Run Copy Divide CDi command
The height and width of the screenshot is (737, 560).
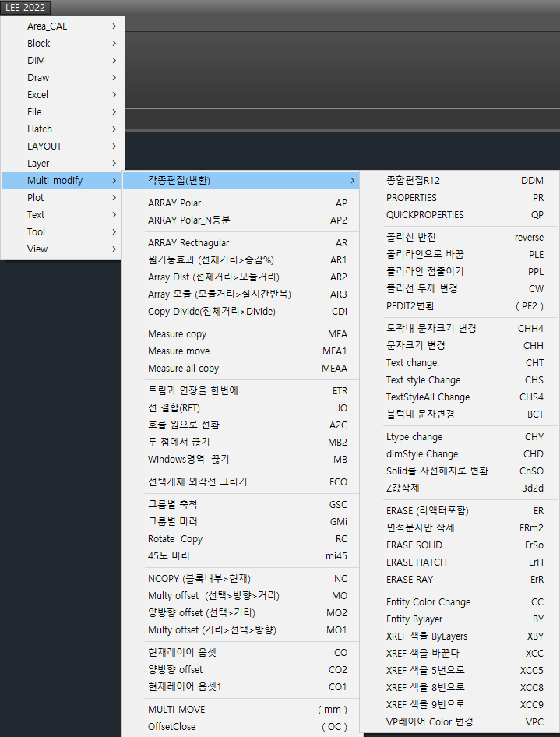pyautogui.click(x=241, y=312)
